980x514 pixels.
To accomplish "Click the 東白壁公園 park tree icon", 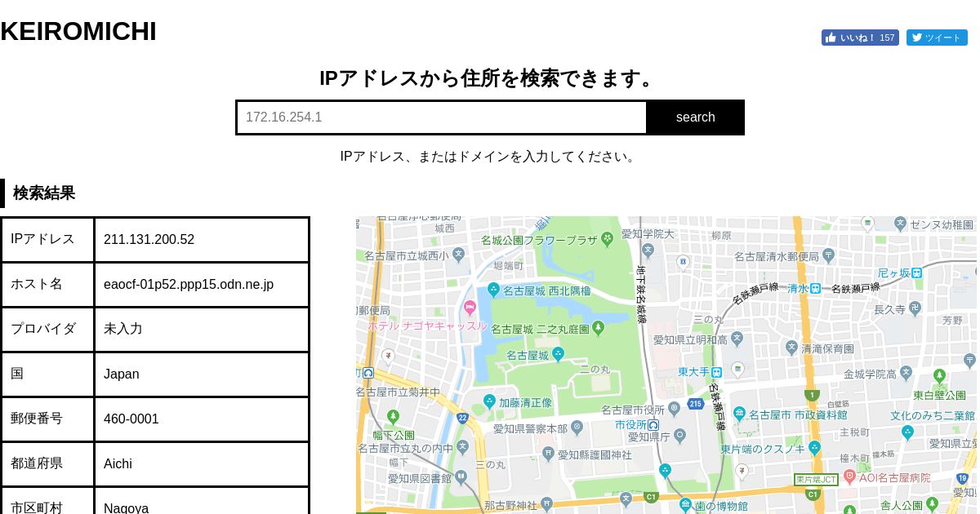I will coord(939,377).
